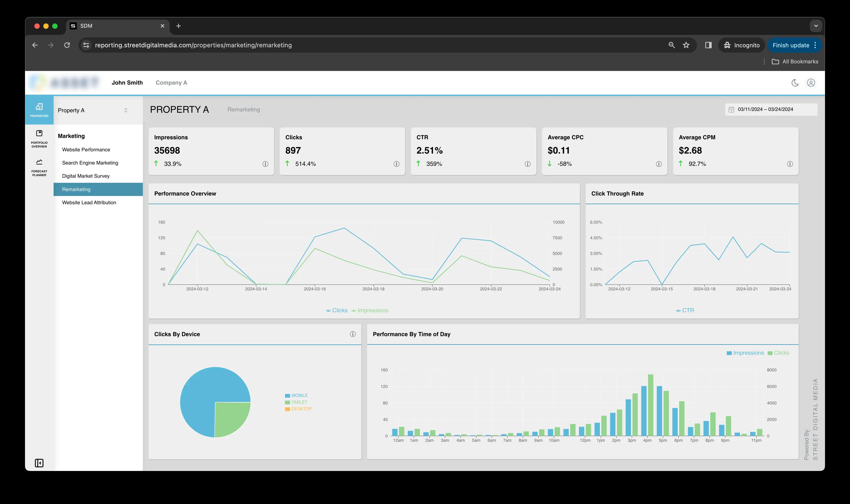Click the Company A header link
This screenshot has height=504, width=850.
point(171,83)
